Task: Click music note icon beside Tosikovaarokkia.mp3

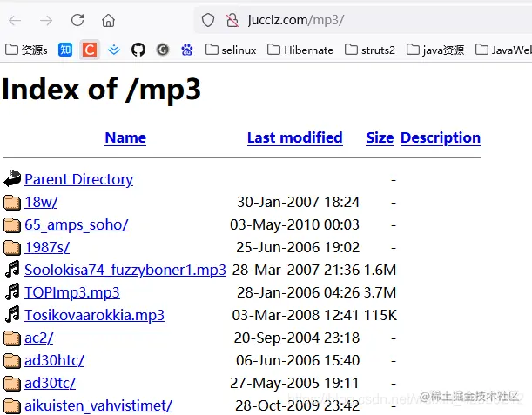Action: click(x=12, y=315)
